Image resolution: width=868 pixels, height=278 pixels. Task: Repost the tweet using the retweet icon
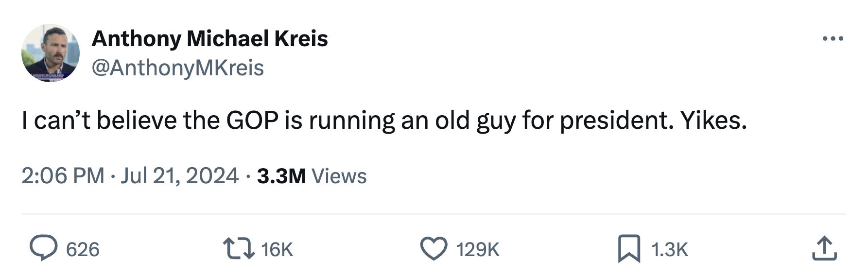238,249
